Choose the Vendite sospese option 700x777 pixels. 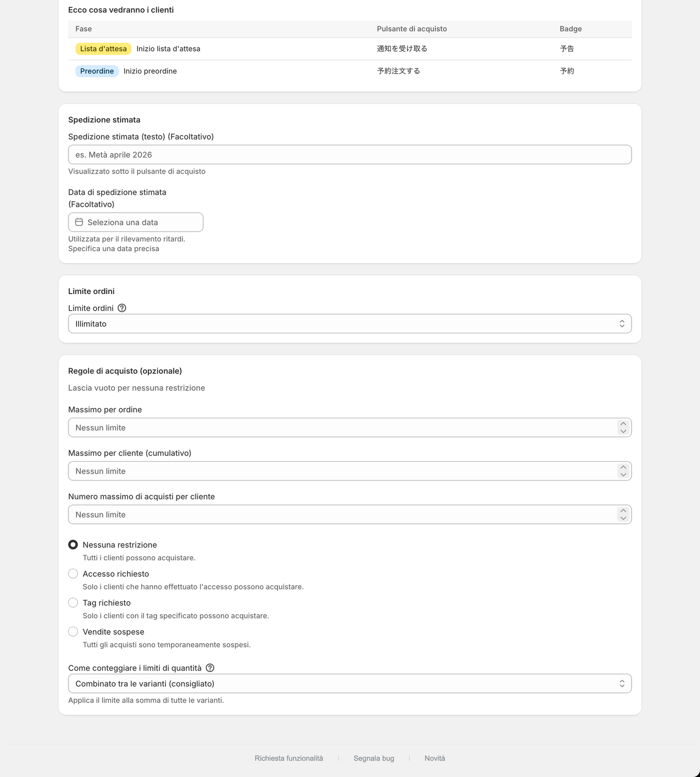(x=73, y=631)
